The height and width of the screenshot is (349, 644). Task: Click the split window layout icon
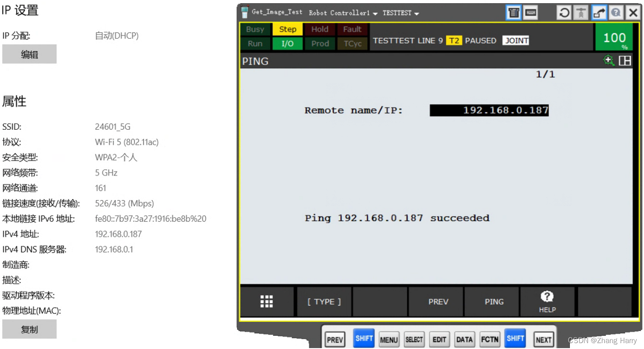click(625, 61)
